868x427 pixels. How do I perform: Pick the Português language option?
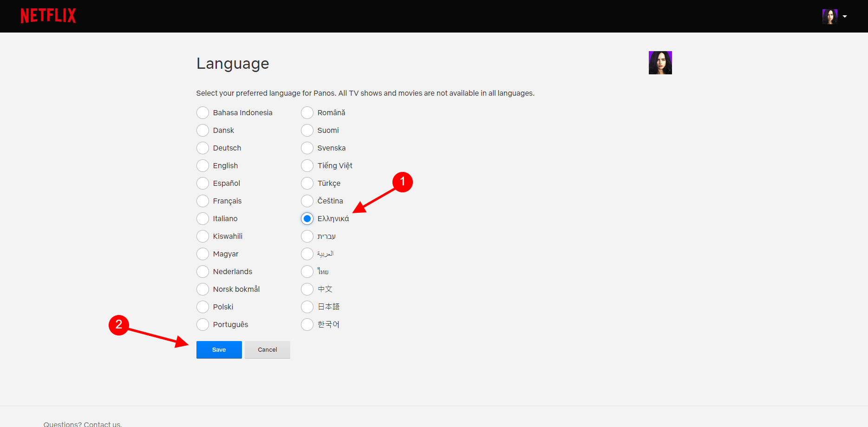(x=203, y=325)
